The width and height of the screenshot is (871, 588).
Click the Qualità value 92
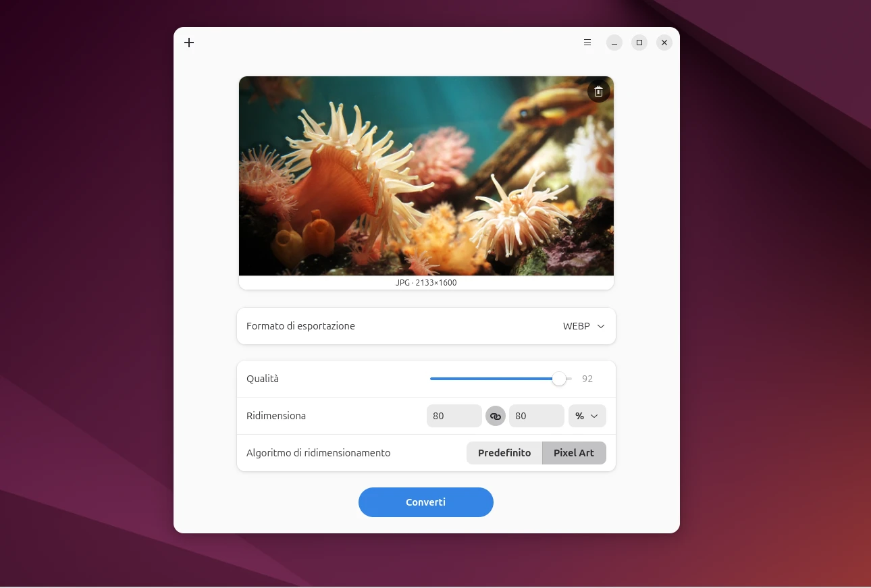[587, 379]
